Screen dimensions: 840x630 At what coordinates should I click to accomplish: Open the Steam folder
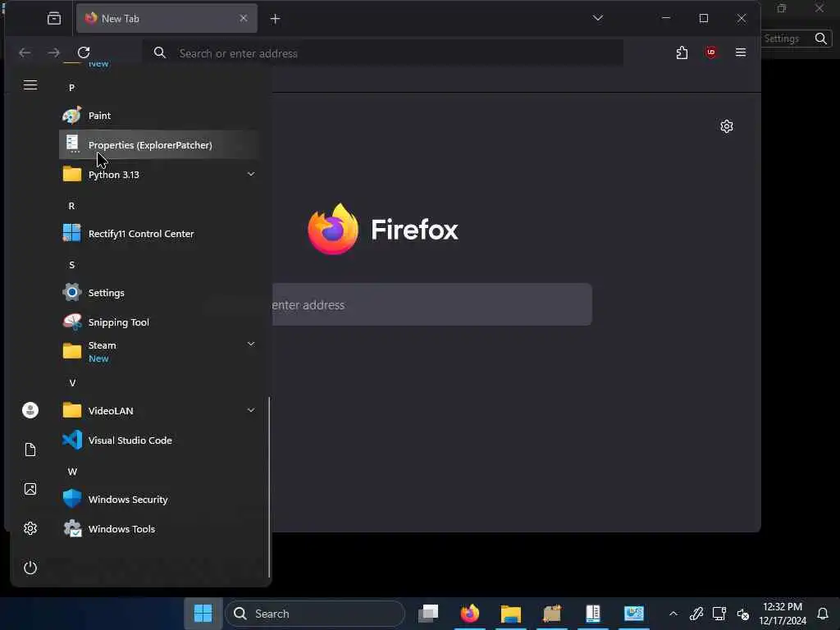pyautogui.click(x=158, y=351)
